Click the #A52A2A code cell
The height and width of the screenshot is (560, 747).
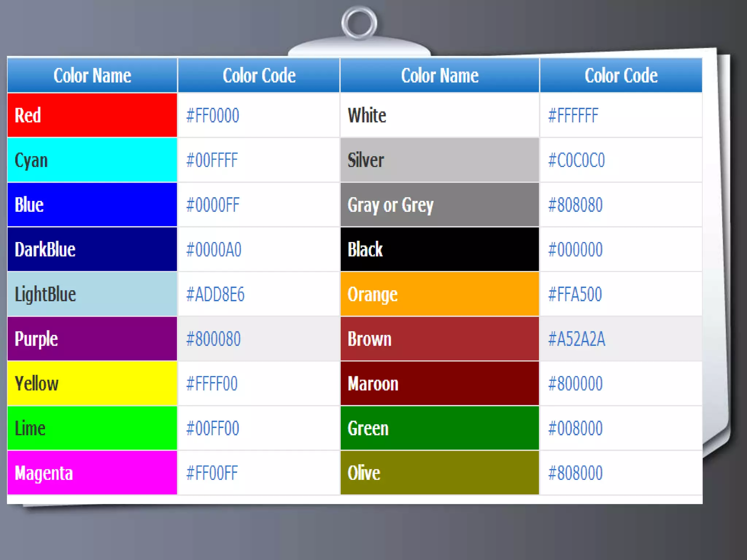577,339
